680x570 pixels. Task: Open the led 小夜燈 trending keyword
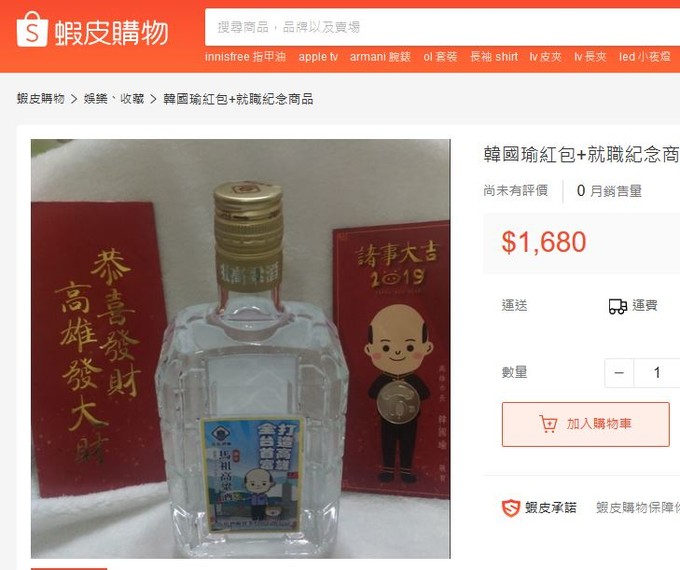click(x=645, y=57)
